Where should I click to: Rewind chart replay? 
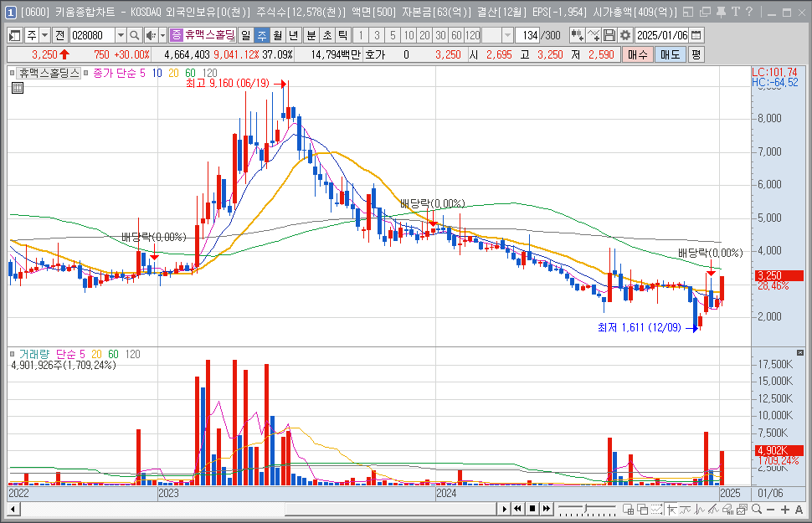click(x=518, y=509)
